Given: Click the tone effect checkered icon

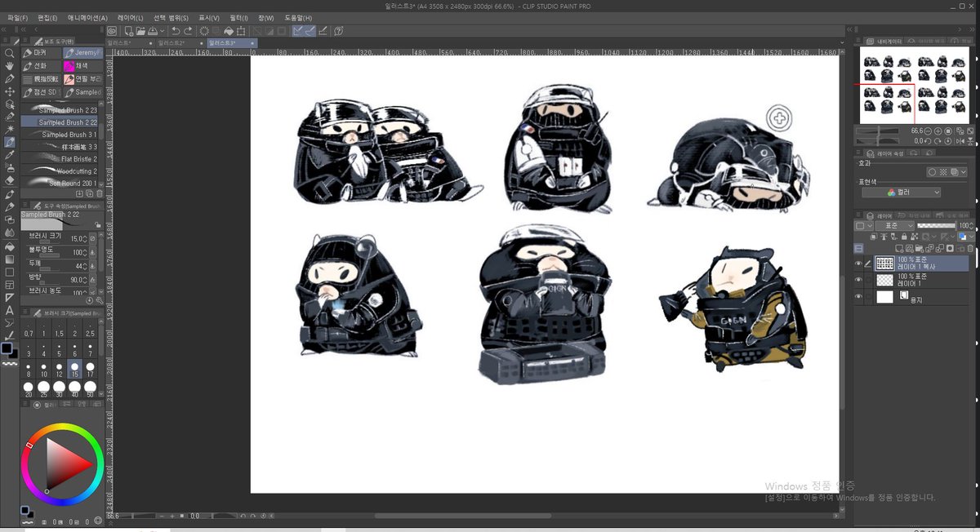Looking at the screenshot, I should coord(942,172).
